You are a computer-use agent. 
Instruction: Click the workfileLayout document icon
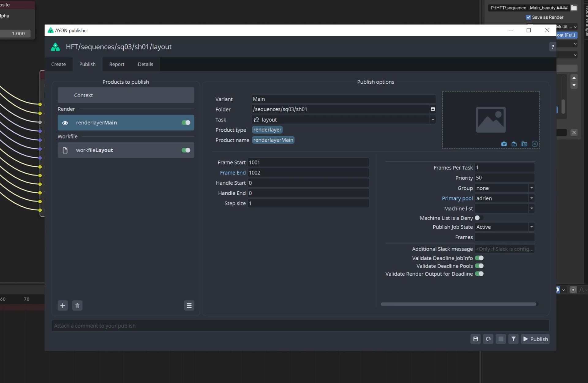65,150
